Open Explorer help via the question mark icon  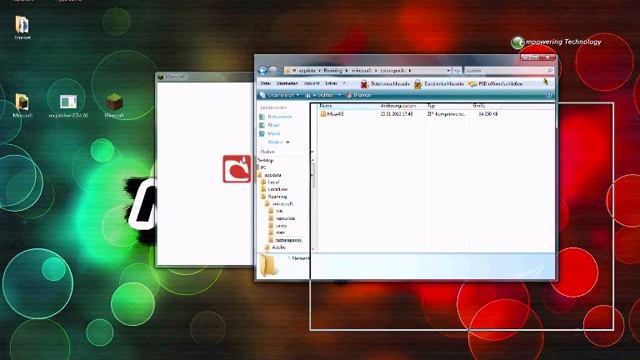click(x=549, y=95)
